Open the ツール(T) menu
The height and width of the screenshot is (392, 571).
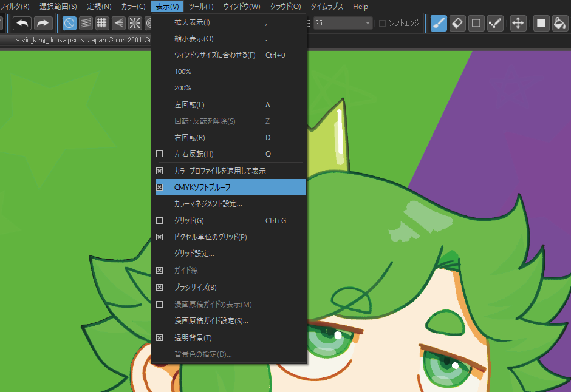tap(200, 6)
